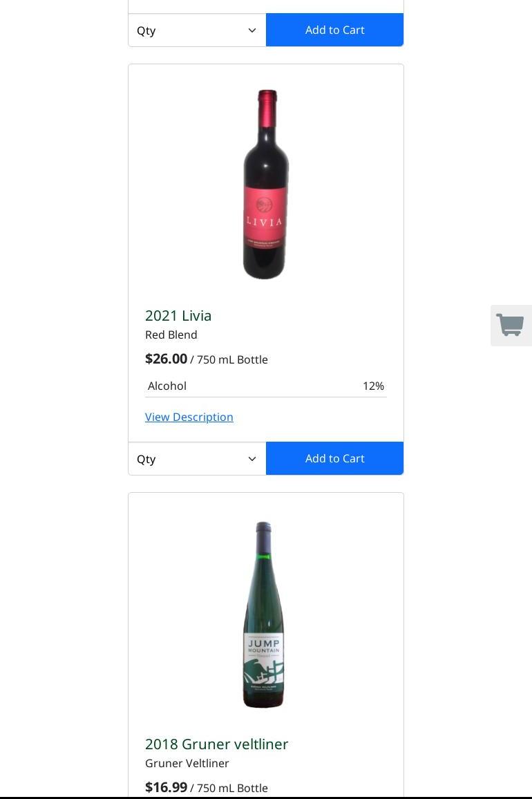Add the 2021 Livia to cart
Image resolution: width=532 pixels, height=799 pixels.
click(x=334, y=458)
